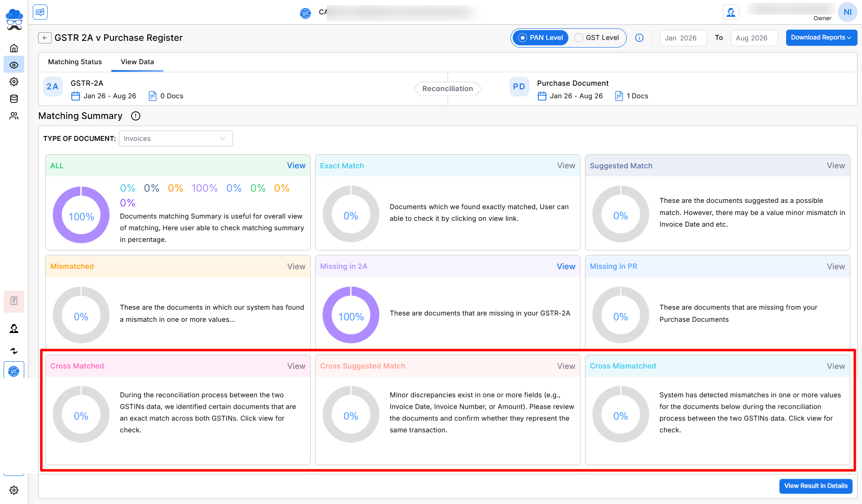This screenshot has width=862, height=504.
Task: Open the Download Reports dropdown
Action: point(821,38)
